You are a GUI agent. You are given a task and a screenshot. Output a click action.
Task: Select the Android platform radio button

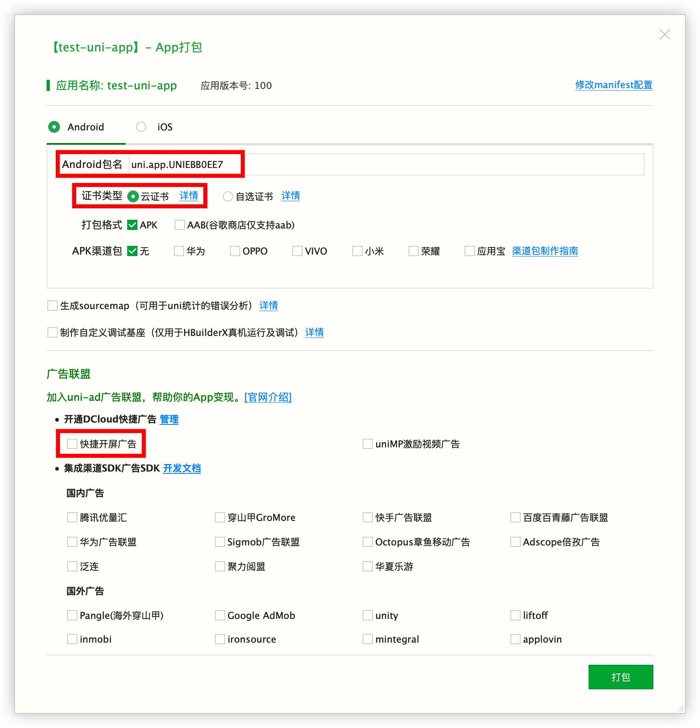point(54,127)
